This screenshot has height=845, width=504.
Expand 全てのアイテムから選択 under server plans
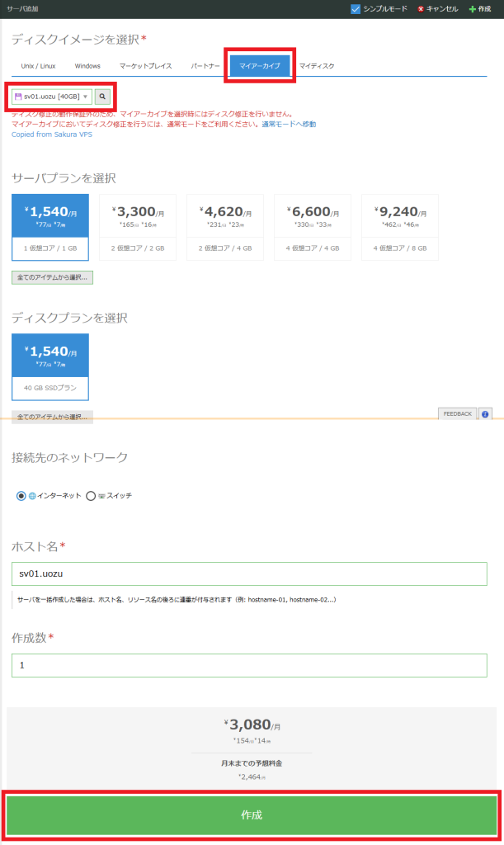click(52, 278)
